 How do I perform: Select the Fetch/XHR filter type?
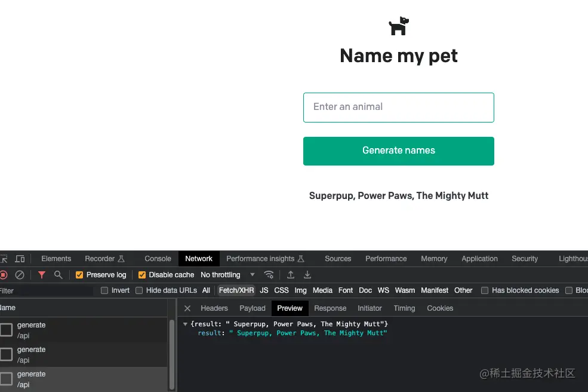coord(236,290)
